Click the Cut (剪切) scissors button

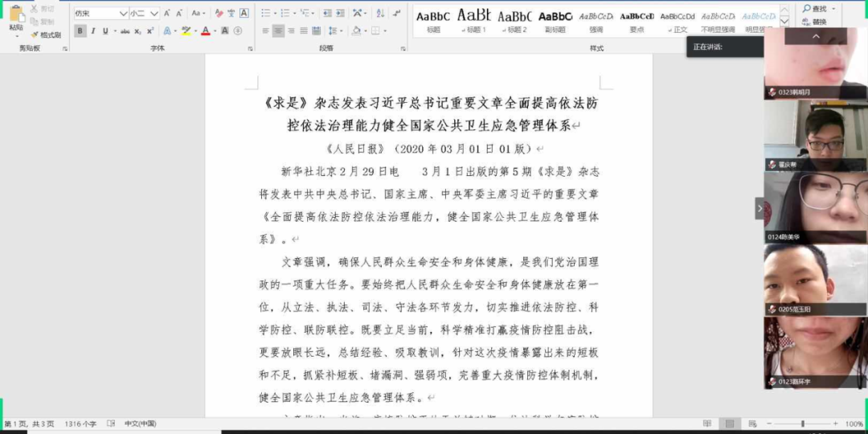tap(42, 10)
